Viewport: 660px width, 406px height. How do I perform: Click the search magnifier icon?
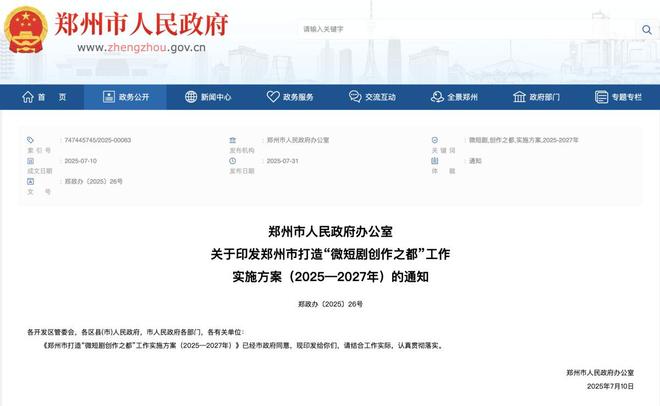647,29
